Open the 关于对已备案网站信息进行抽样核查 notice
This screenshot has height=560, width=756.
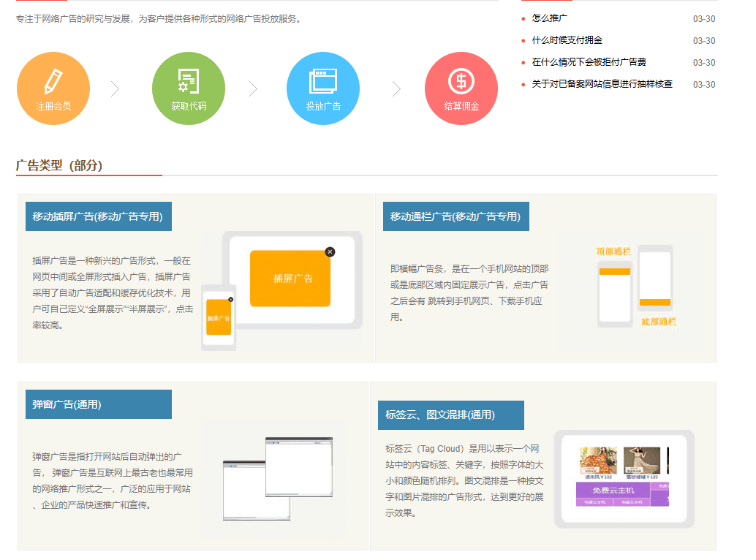[602, 84]
